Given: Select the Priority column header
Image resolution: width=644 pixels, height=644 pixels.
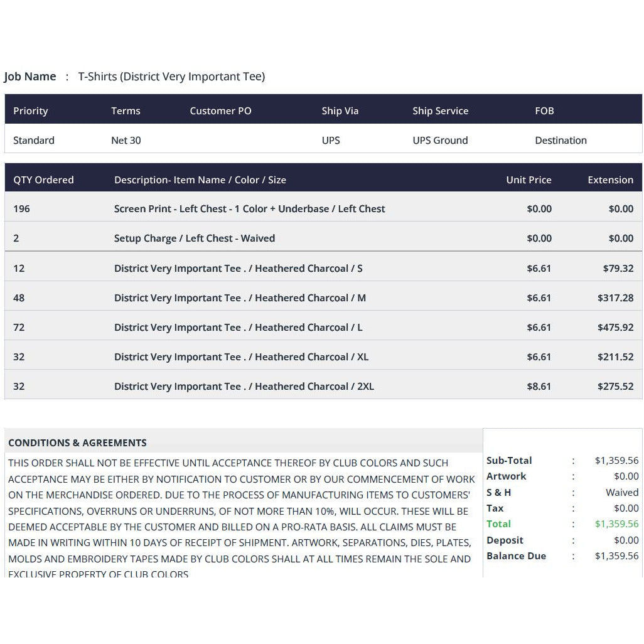Looking at the screenshot, I should pyautogui.click(x=30, y=111).
